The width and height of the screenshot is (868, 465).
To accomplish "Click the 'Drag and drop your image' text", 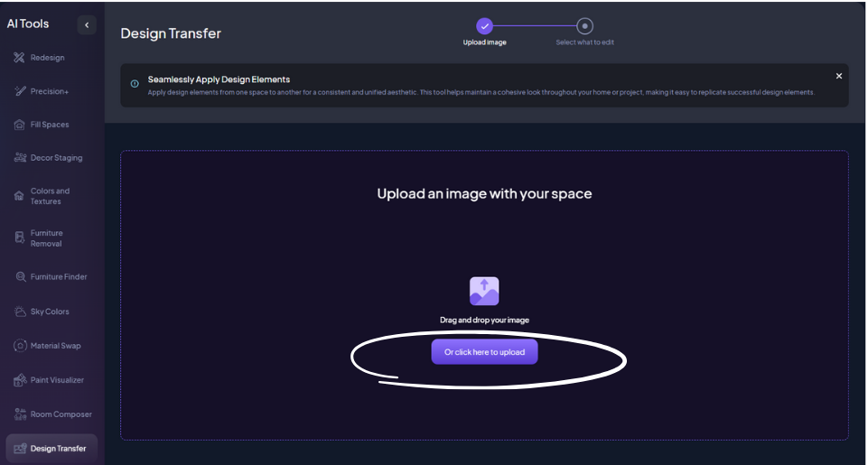I will (x=484, y=321).
